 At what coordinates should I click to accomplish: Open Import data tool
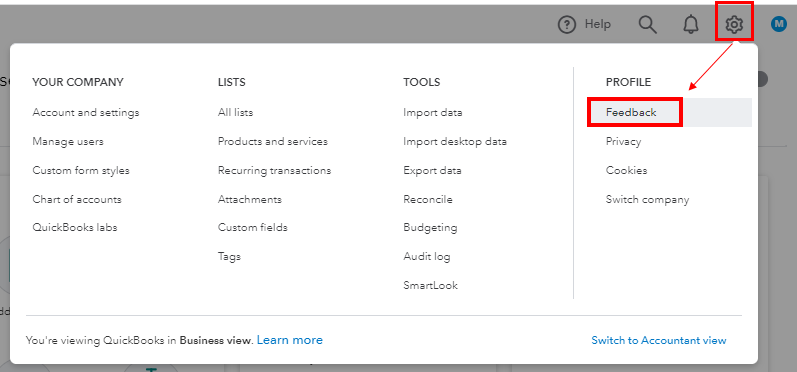(x=433, y=112)
